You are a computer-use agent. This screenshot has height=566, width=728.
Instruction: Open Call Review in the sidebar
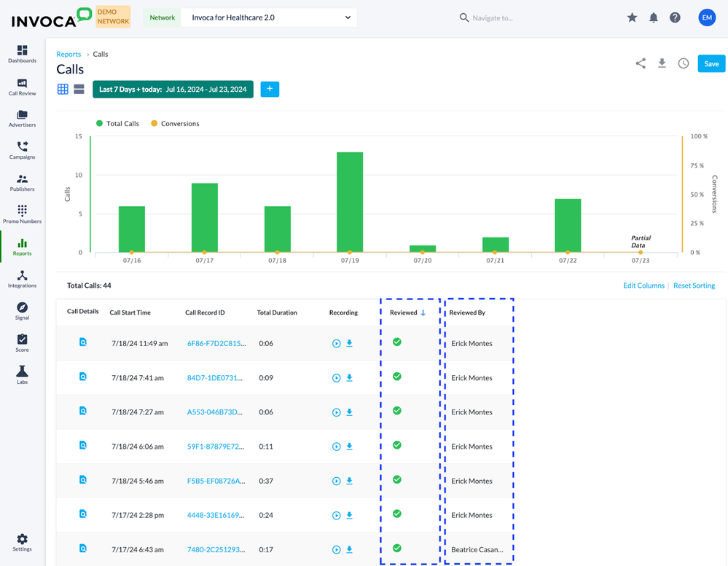coord(22,87)
